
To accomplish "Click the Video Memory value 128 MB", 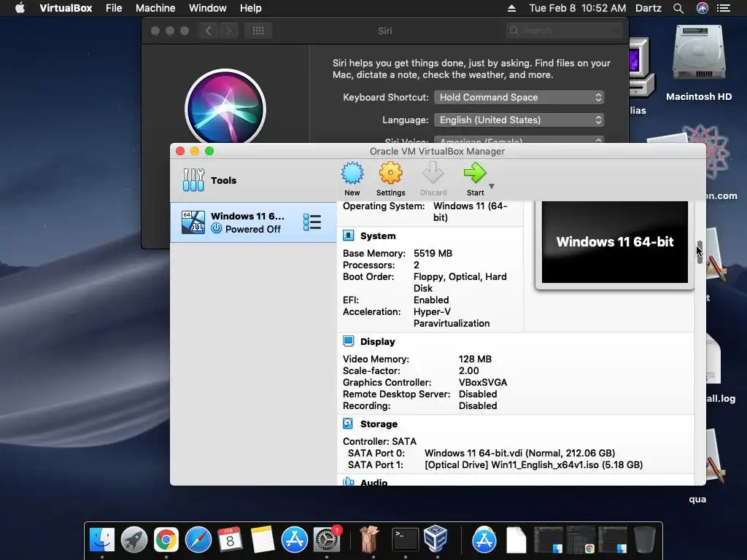I will click(x=475, y=359).
